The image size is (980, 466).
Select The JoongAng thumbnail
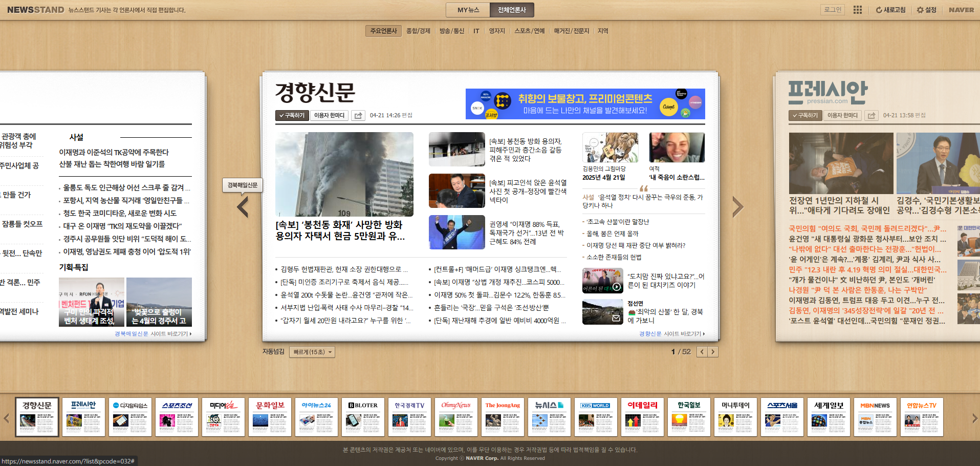point(503,417)
